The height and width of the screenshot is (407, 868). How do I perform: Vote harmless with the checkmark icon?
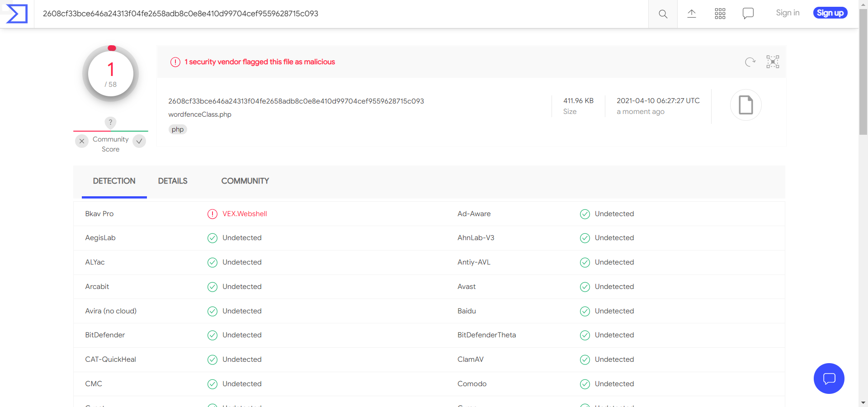(139, 141)
